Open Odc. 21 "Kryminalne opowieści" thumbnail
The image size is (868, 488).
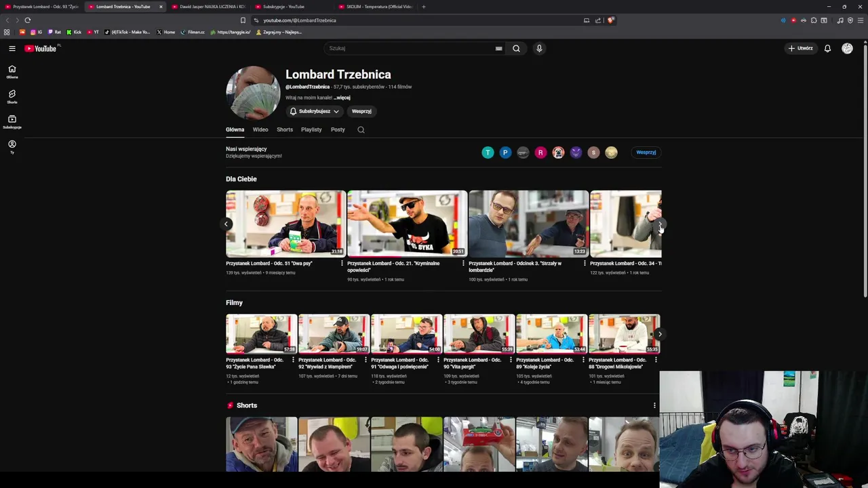point(407,224)
